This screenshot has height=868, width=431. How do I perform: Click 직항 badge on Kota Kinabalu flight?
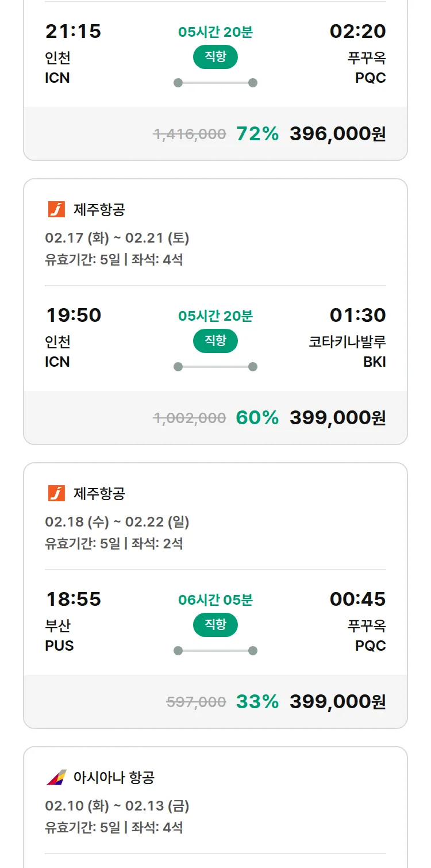point(215,340)
